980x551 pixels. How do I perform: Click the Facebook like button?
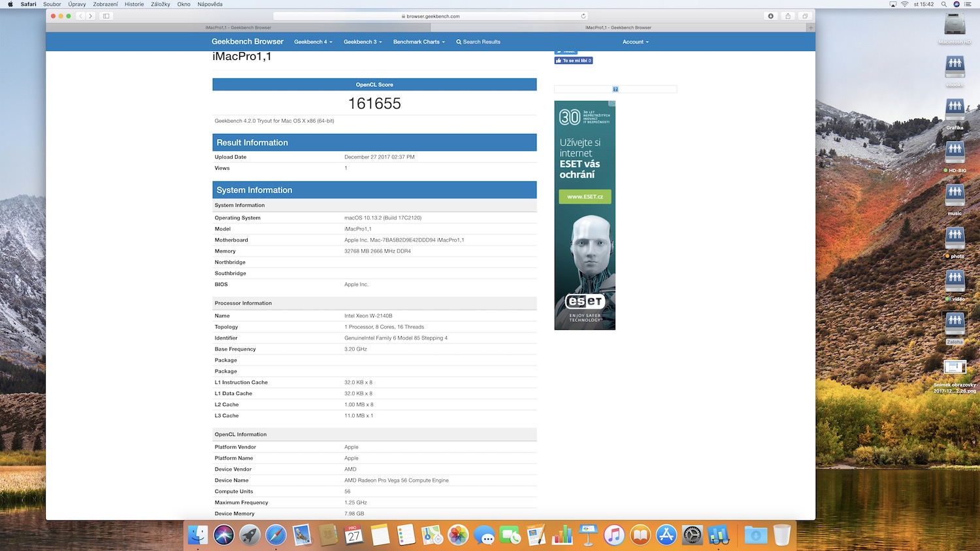click(574, 61)
